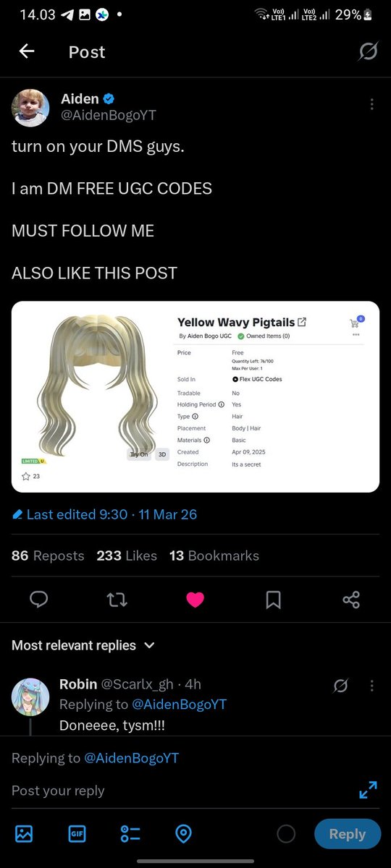
Task: Add a GIF to the reply
Action: coord(77,834)
